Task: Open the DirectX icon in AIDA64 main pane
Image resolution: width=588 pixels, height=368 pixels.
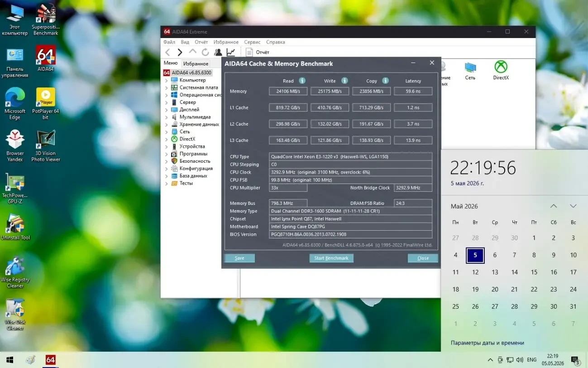Action: pyautogui.click(x=501, y=71)
